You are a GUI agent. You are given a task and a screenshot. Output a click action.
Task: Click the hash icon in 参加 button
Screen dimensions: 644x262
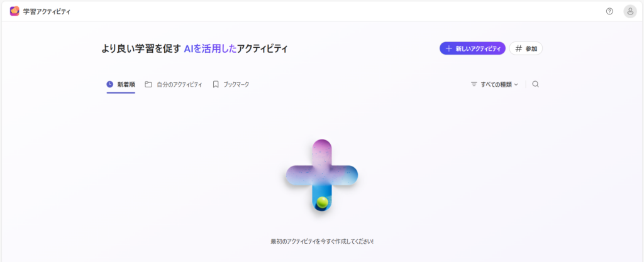519,48
